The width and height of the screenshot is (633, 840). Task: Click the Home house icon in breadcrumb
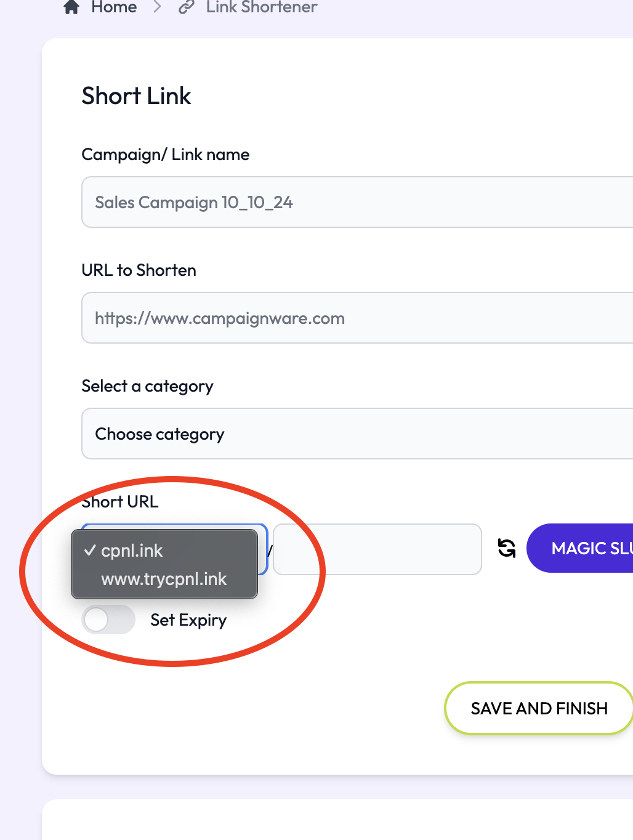[x=71, y=7]
